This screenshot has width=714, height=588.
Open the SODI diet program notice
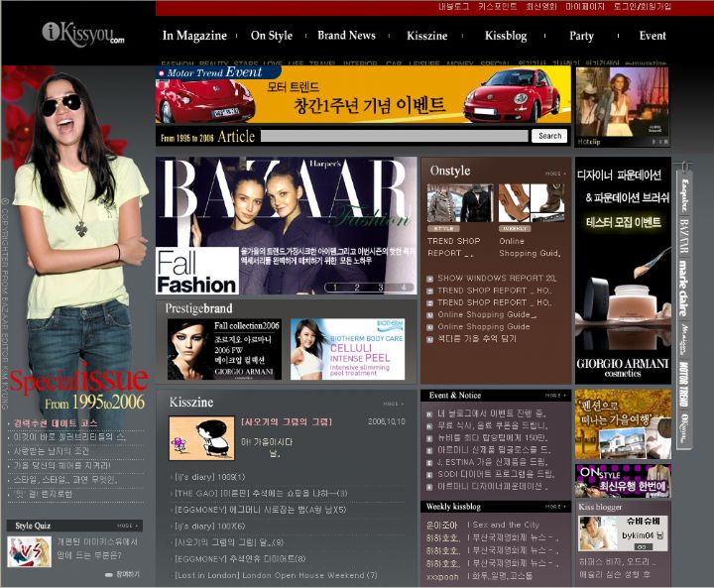(496, 474)
